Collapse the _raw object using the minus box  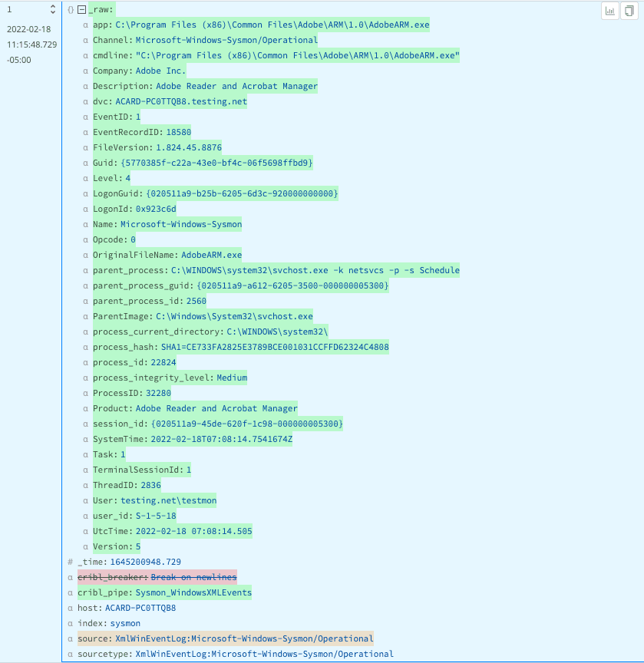coord(81,9)
